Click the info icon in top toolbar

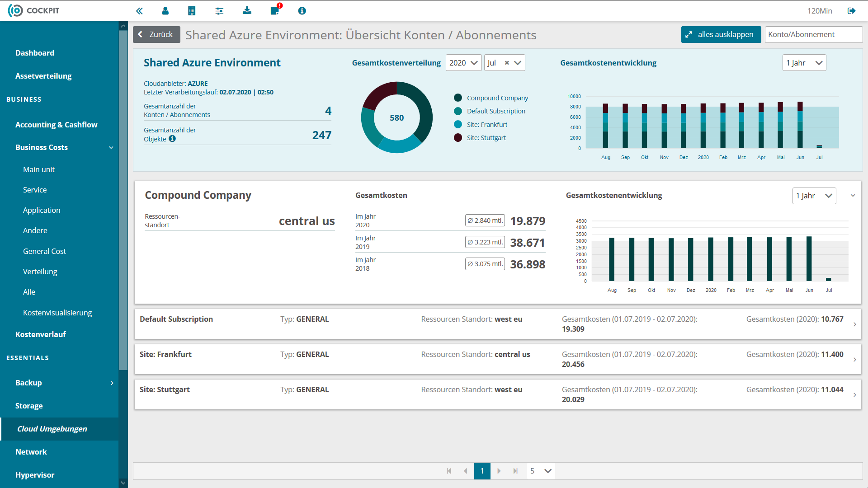tap(302, 11)
